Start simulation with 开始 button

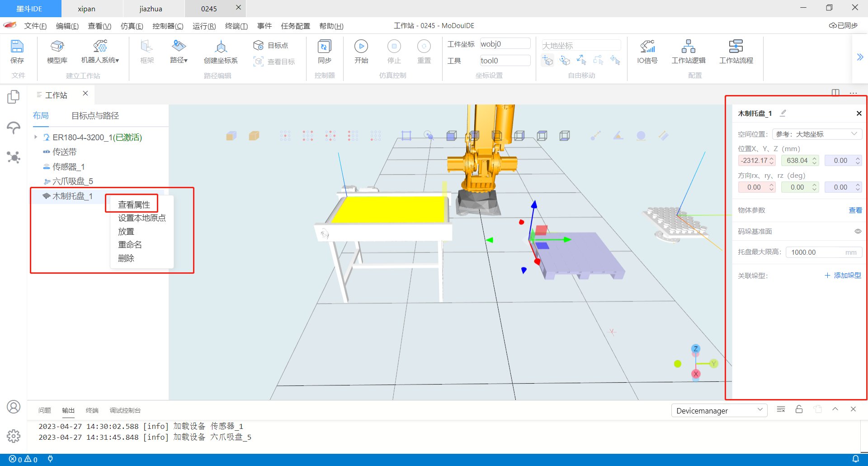(361, 47)
